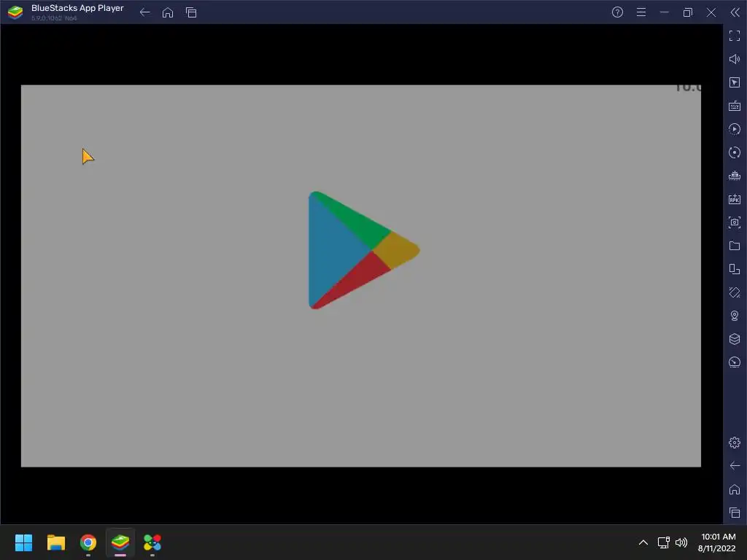Open BlueStacks settings gear

[x=735, y=443]
